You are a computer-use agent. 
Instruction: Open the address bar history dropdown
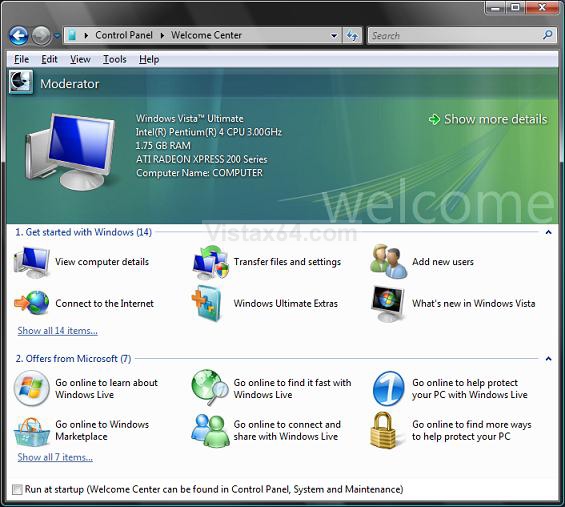click(334, 36)
